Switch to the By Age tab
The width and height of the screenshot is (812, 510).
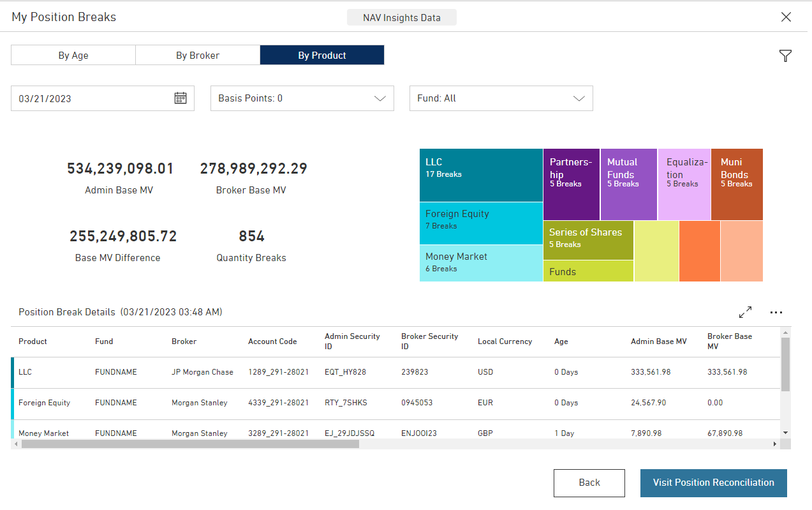(73, 56)
